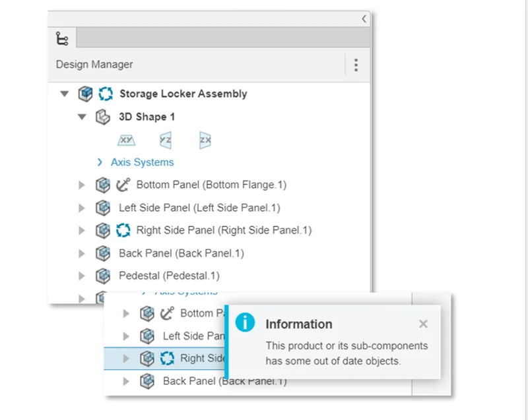Open the Design Manager three-dot options menu
528x420 pixels.
(356, 65)
